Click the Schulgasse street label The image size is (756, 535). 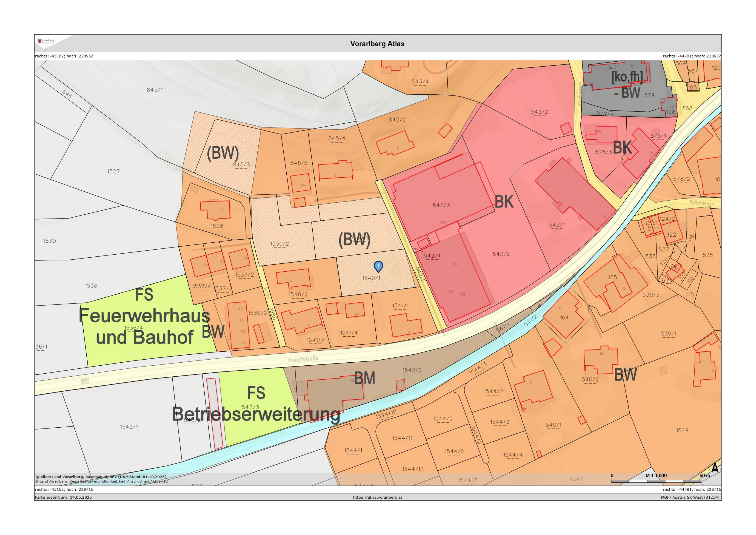point(702,203)
